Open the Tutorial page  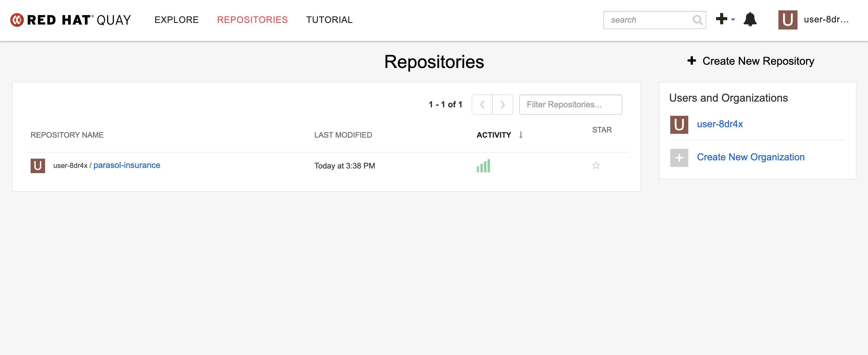[329, 20]
